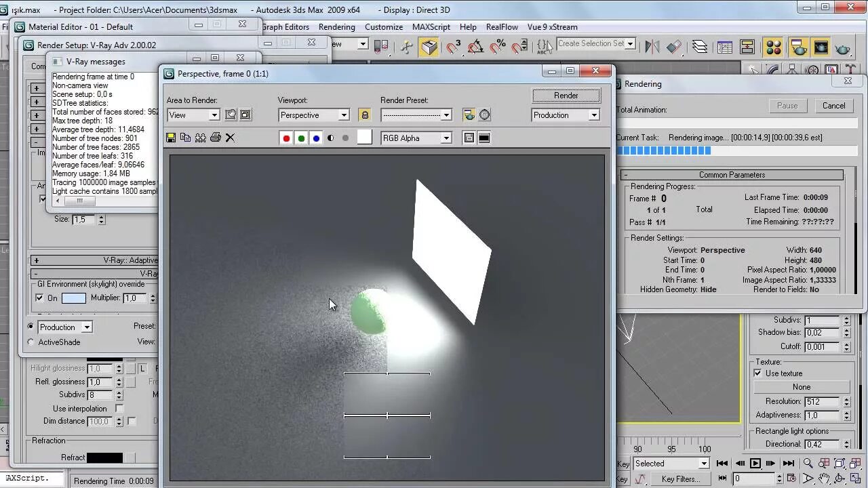Save the rendered image with the disk icon

coord(171,138)
